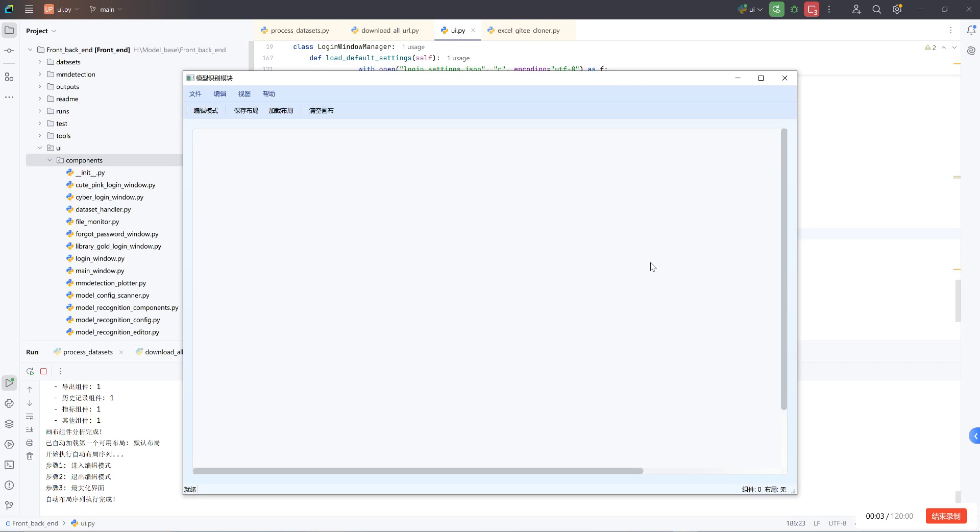This screenshot has height=532, width=980.
Task: Click 结束录制 red button
Action: (x=946, y=516)
